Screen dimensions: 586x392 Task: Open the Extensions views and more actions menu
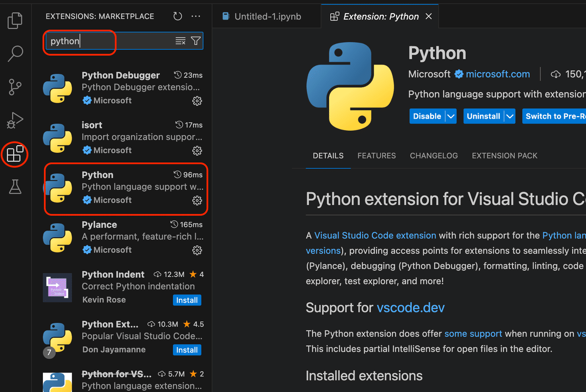tap(196, 16)
